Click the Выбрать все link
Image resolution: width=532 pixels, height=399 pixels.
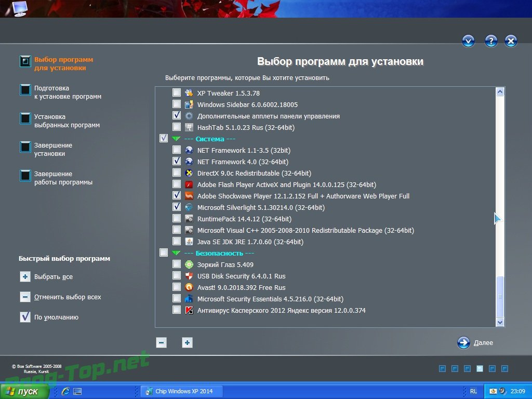[x=54, y=277]
